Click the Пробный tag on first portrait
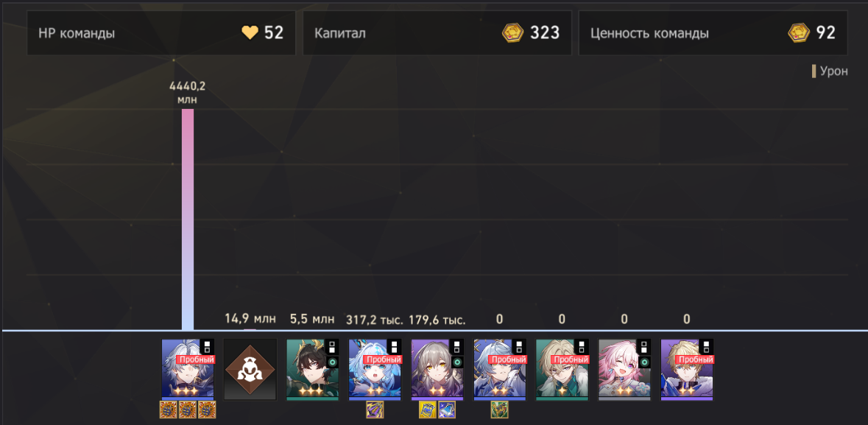 point(195,359)
